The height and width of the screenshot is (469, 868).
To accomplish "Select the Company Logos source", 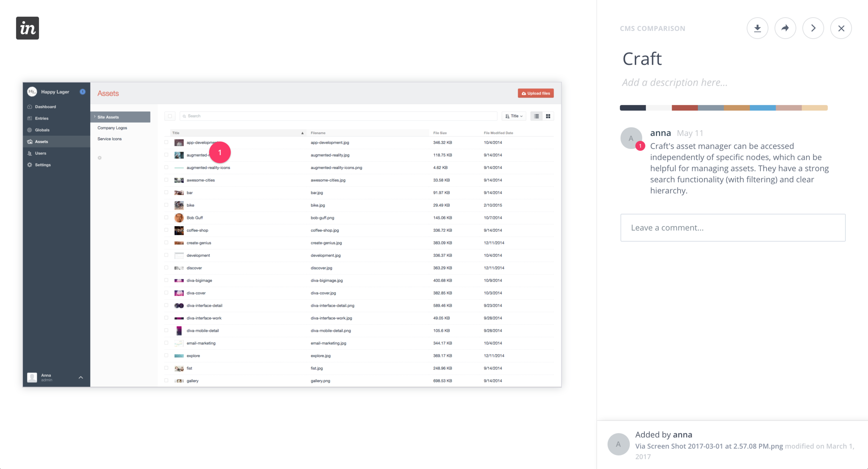I will pos(112,128).
